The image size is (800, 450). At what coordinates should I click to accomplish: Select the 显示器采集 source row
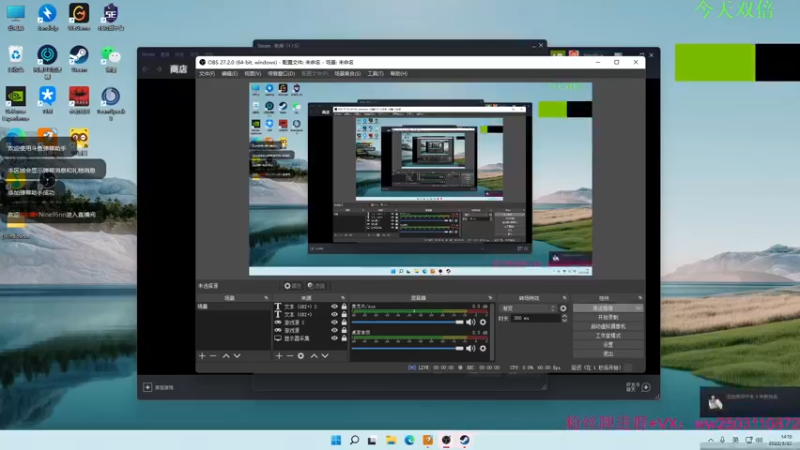(x=310, y=338)
